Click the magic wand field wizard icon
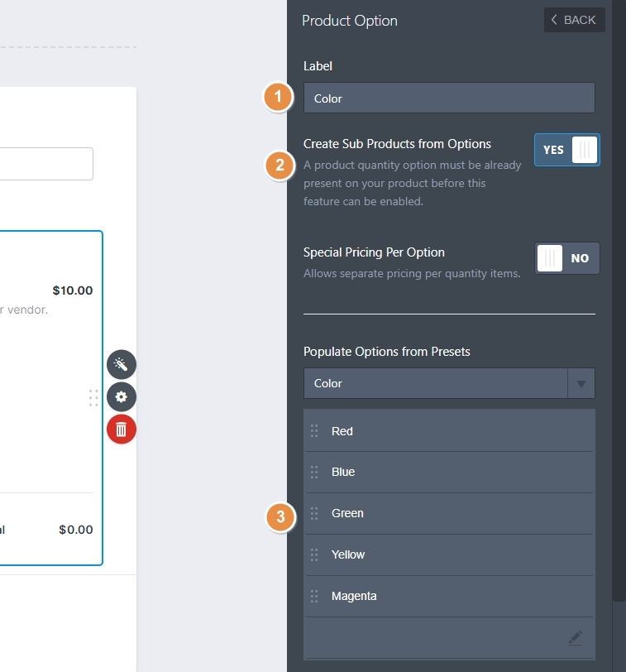Viewport: 626px width, 672px height. 121,365
